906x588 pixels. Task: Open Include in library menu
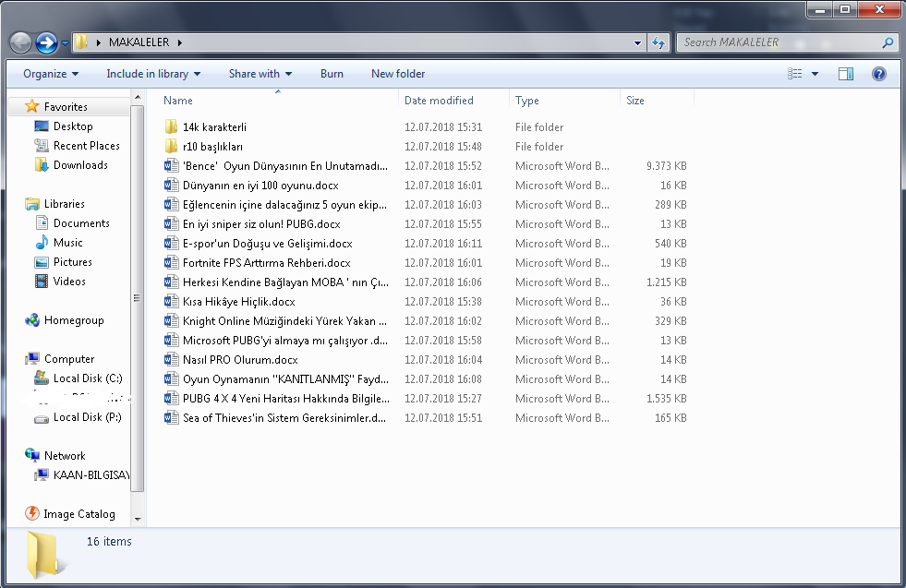pos(153,74)
